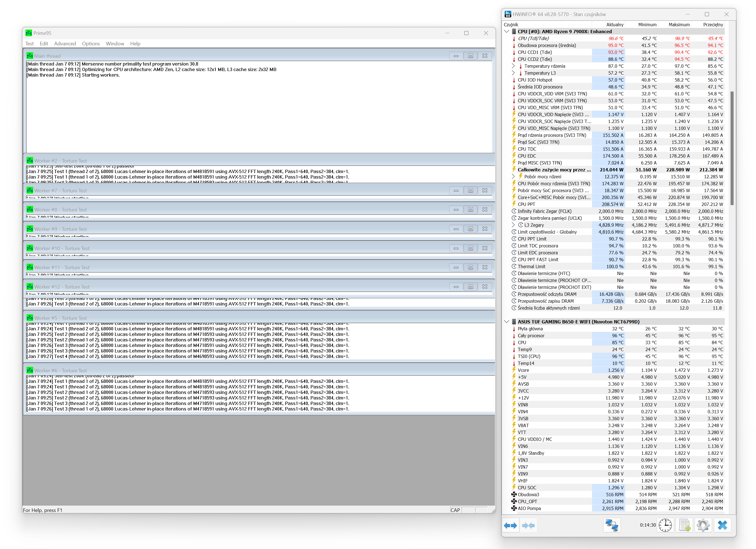Minimize the Main thread child window
Viewport: 756px width, 549px height.
[456, 56]
